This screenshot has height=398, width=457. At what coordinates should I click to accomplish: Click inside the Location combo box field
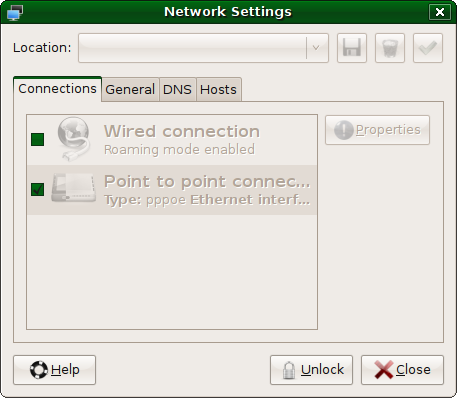click(192, 48)
